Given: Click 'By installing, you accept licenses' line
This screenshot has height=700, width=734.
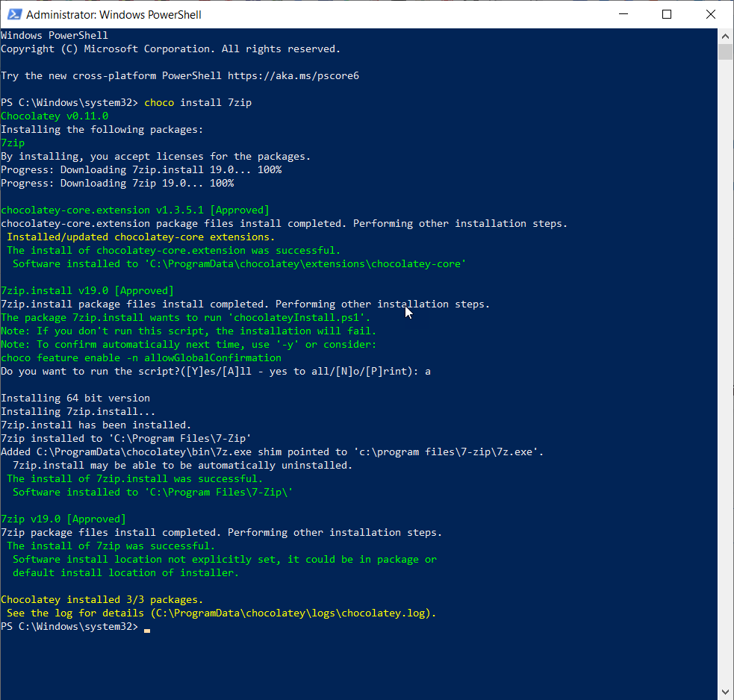Looking at the screenshot, I should [x=156, y=156].
